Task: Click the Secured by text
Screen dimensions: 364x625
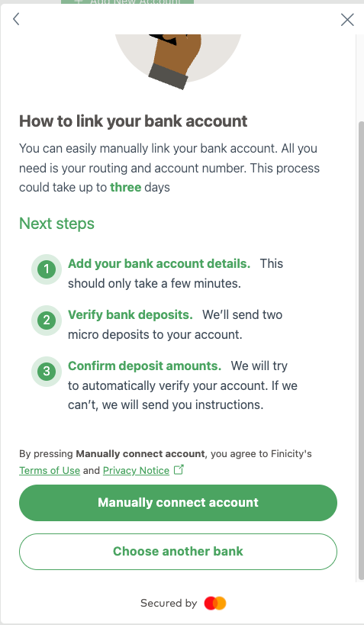Action: (169, 603)
